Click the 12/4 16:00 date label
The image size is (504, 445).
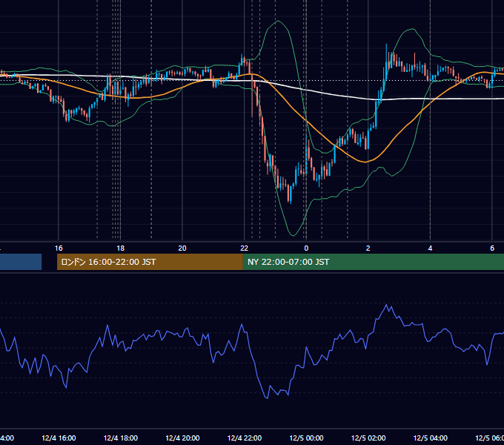click(59, 438)
